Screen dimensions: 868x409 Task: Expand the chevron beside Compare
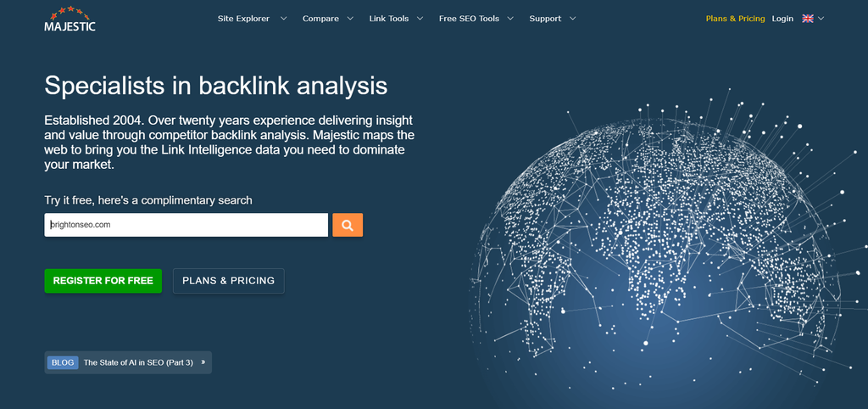tap(350, 19)
